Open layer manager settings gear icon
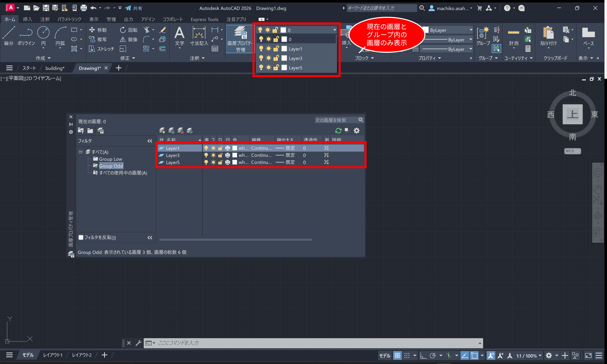The width and height of the screenshot is (607, 364). 356,130
